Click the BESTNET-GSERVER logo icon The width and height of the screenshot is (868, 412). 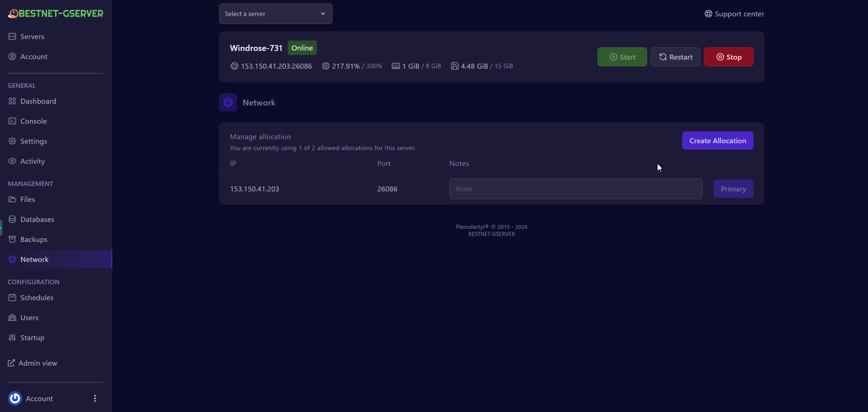[x=13, y=14]
